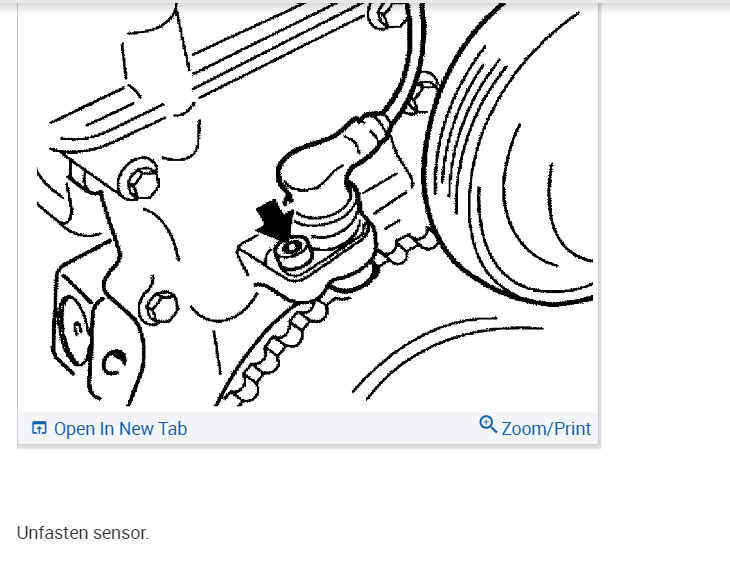Click the 'Unfasten sensor.' caption text

[x=83, y=533]
